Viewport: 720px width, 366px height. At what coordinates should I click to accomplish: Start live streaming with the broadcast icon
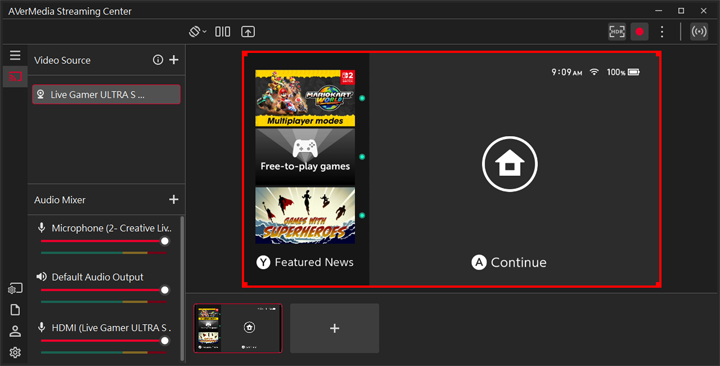click(699, 32)
